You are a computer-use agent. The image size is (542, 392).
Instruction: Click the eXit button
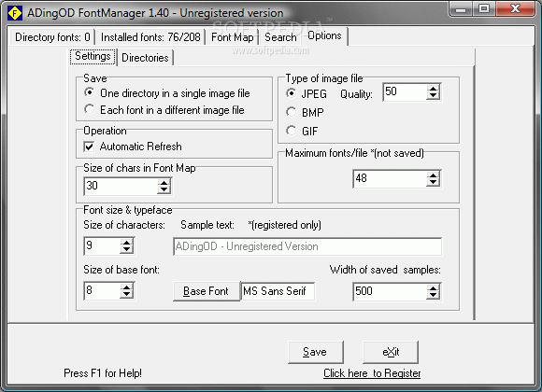pos(391,352)
